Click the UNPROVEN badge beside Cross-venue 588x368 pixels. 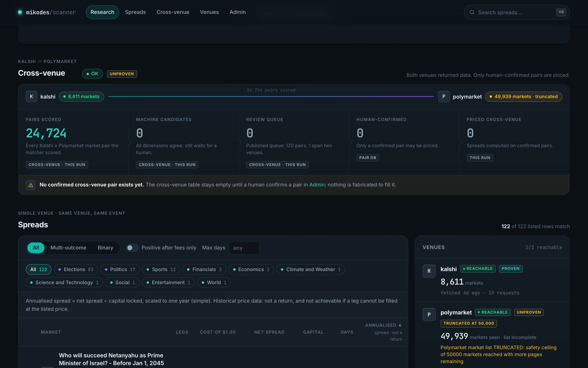point(122,74)
